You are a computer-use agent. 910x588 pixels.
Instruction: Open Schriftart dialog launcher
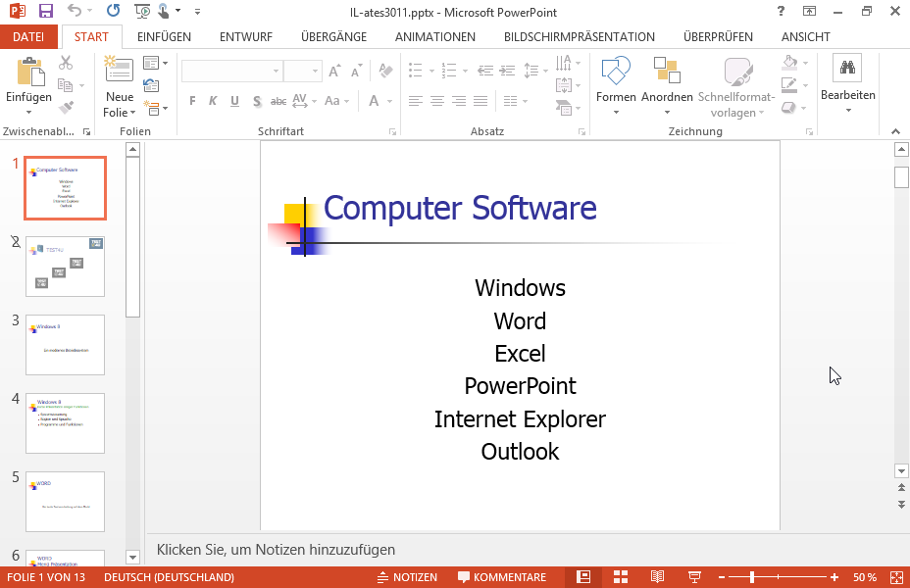pos(392,132)
